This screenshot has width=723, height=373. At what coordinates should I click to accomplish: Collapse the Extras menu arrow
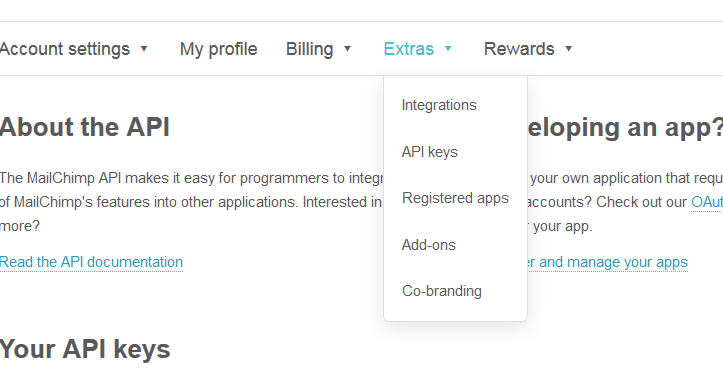[448, 48]
